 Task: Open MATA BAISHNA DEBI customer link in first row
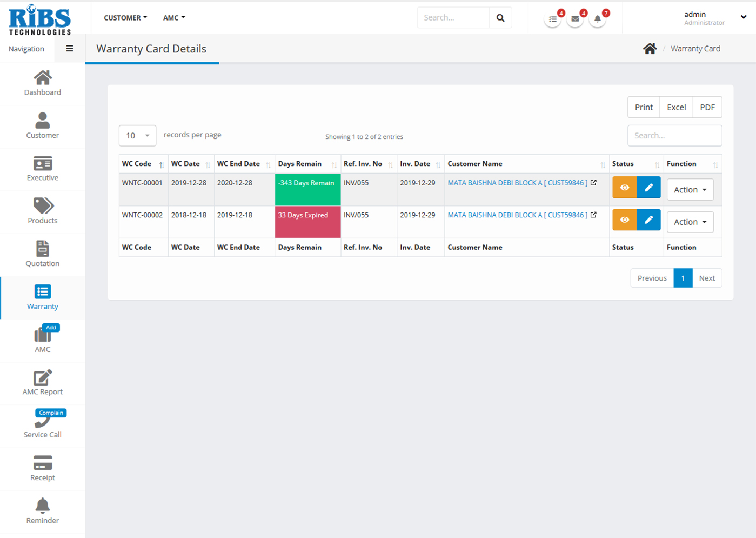(517, 183)
